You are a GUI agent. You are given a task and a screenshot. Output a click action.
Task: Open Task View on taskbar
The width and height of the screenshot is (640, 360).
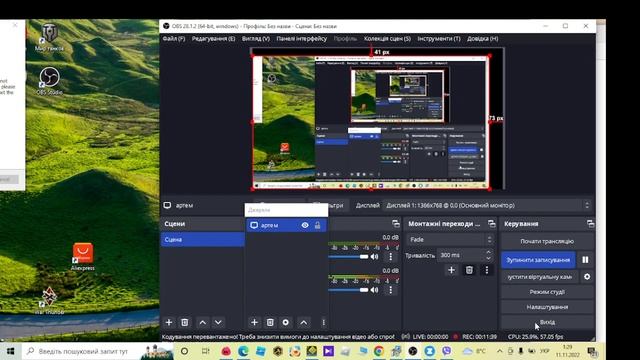205,351
